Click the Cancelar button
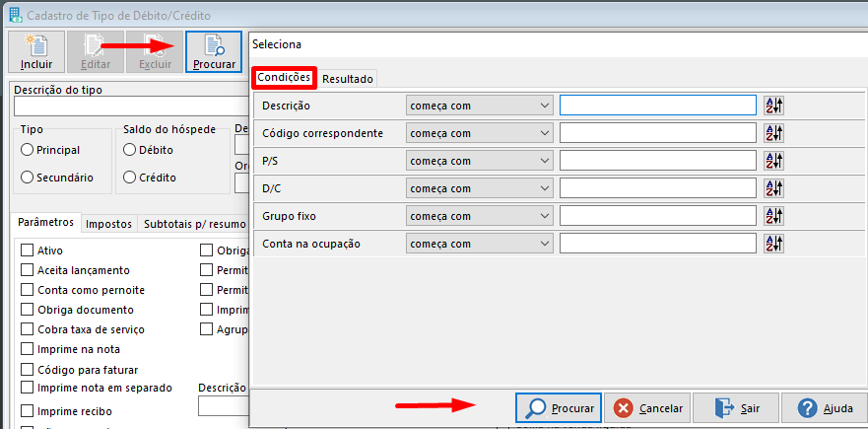The height and width of the screenshot is (429, 868). tap(647, 408)
